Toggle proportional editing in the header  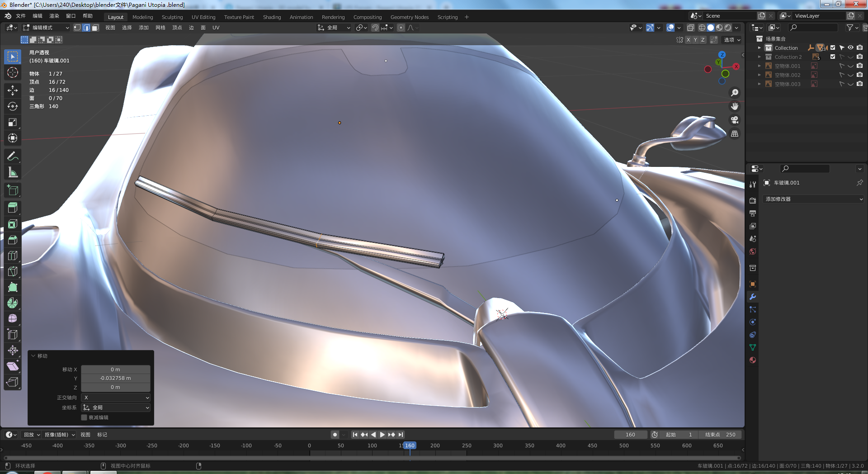click(401, 28)
